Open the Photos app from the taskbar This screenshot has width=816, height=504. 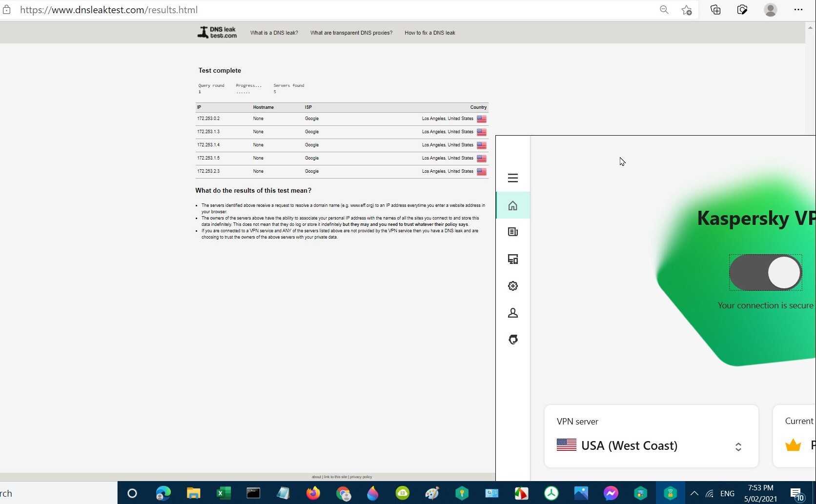pos(581,493)
